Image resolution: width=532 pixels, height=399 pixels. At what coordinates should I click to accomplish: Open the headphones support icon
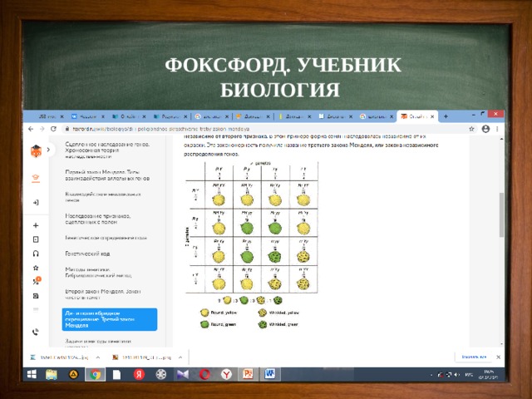[36, 254]
